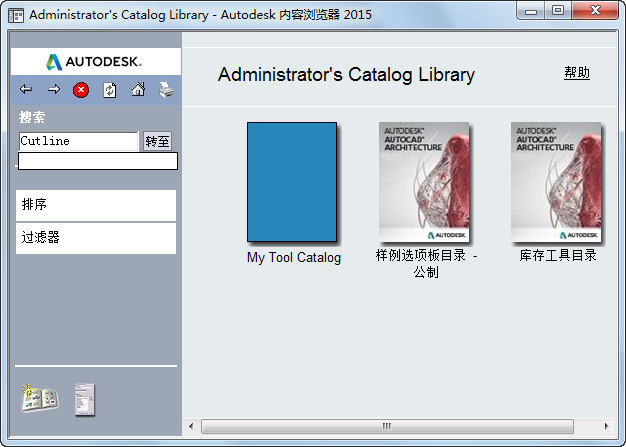Click the horizontal scrollbar left arrow

[191, 426]
